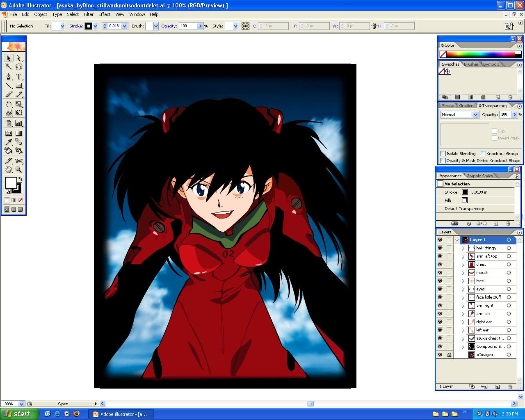Click the stroke weight field in control bar

[114, 26]
